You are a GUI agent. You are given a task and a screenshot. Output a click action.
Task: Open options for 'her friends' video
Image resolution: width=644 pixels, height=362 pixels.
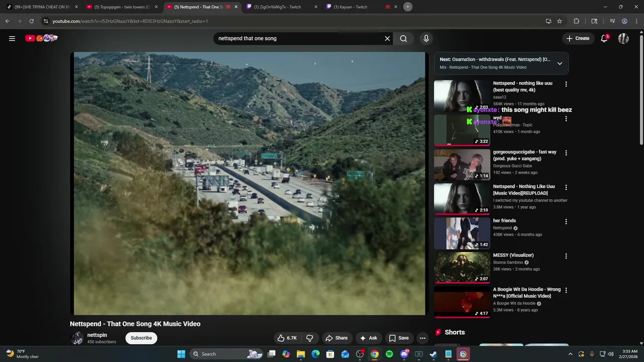coord(566,222)
